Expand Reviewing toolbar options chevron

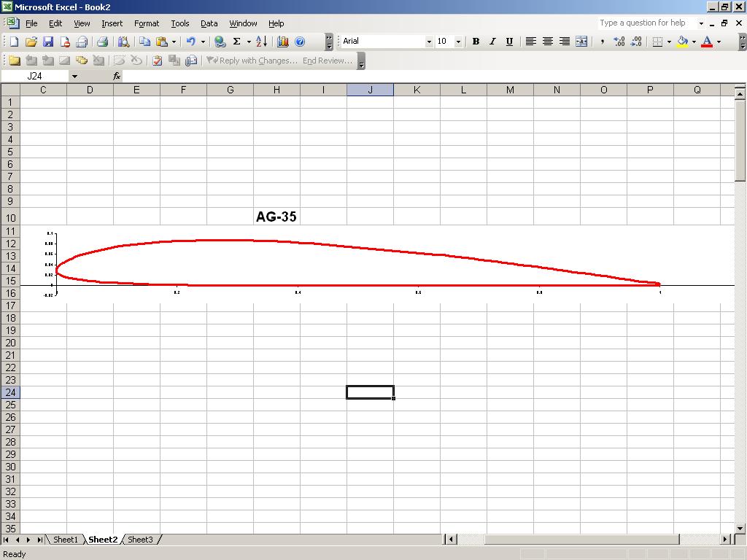pos(362,61)
